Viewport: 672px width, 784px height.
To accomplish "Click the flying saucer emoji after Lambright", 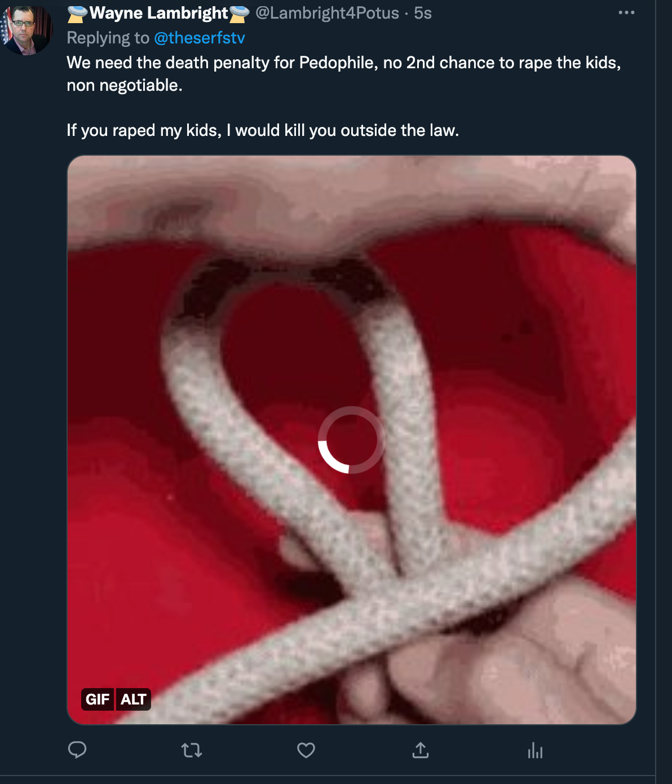I will pos(240,14).
